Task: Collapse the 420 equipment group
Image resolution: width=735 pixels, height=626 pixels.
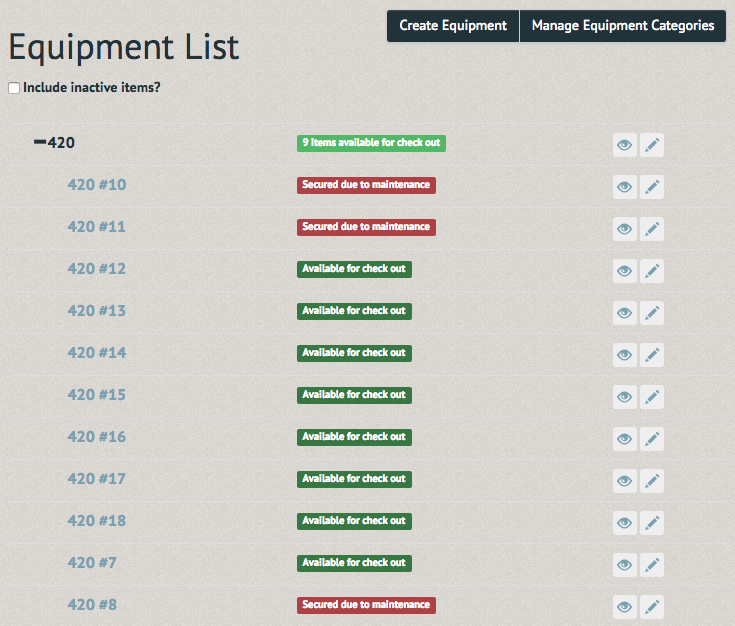Action: (40, 142)
